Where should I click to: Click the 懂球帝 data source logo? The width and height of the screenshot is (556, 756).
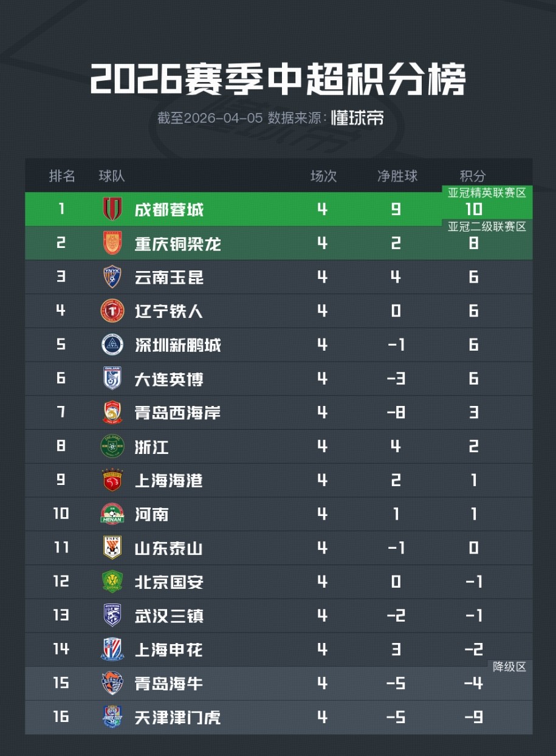click(357, 118)
